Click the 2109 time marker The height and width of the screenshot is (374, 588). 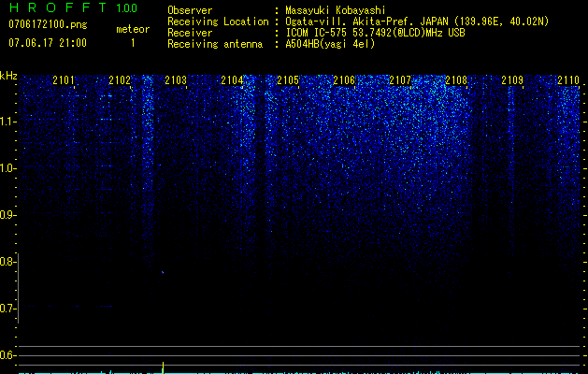512,80
